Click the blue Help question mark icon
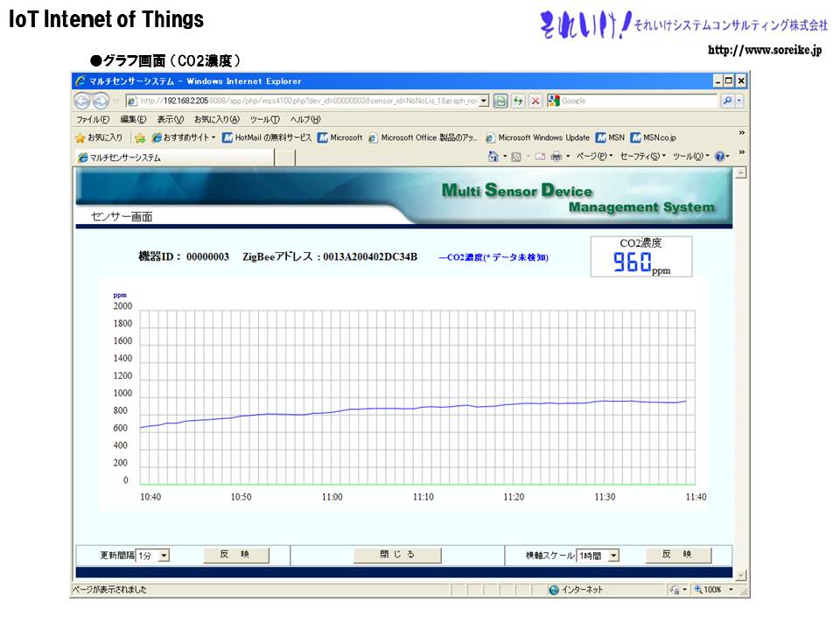This screenshot has width=840, height=630. [720, 157]
